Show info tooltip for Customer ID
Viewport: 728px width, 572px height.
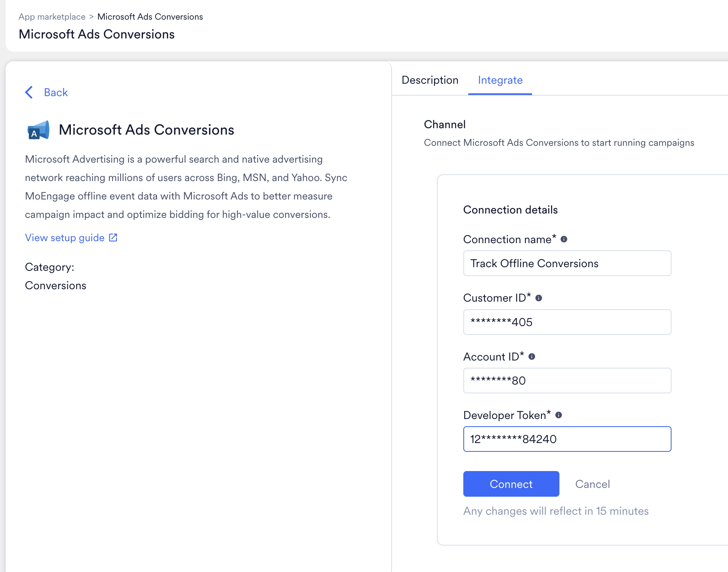[539, 298]
